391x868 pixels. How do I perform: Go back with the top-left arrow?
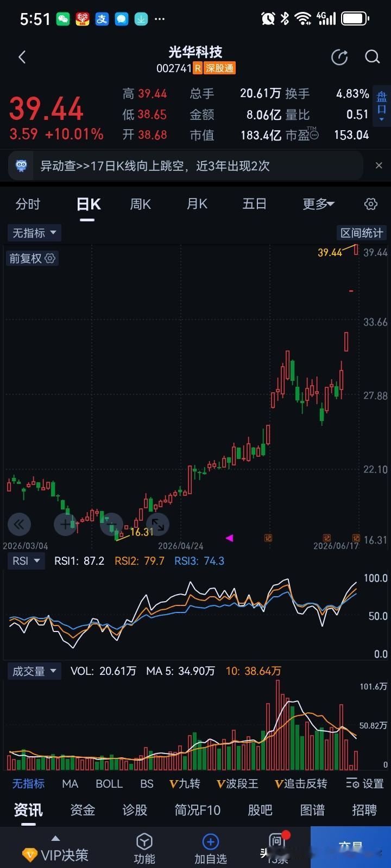coord(22,57)
